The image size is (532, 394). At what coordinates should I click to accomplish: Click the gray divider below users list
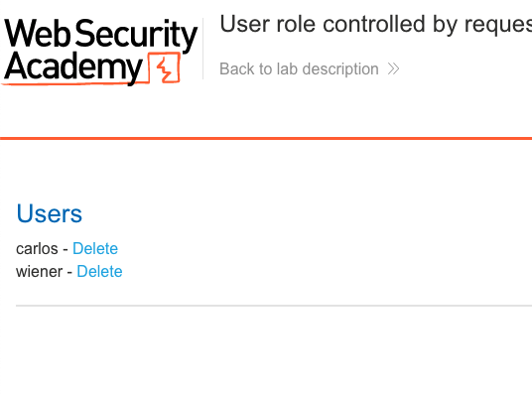[274, 306]
